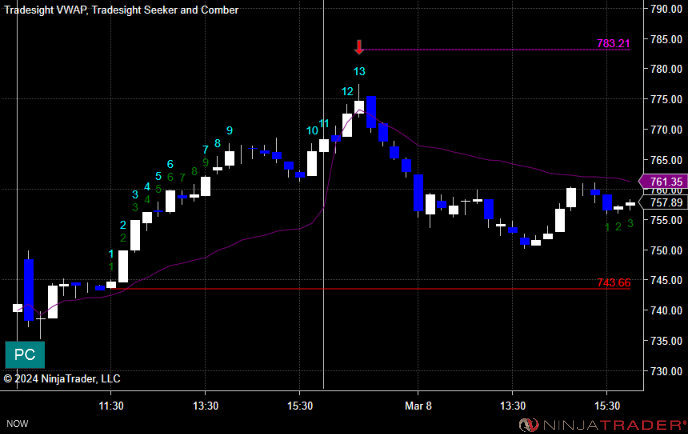688x434 pixels.
Task: Click the 790.00 price axis label
Action: click(666, 9)
